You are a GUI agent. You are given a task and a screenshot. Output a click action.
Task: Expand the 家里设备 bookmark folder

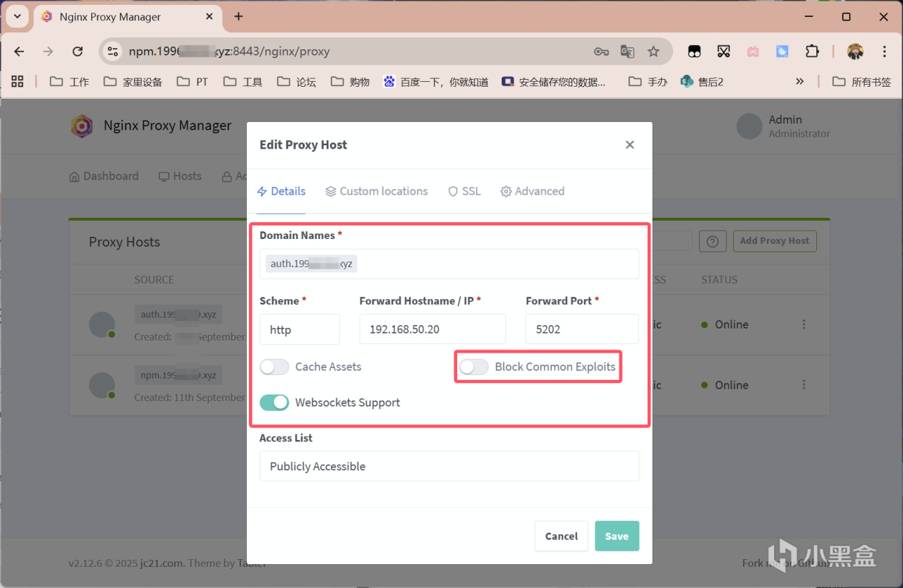(x=133, y=82)
